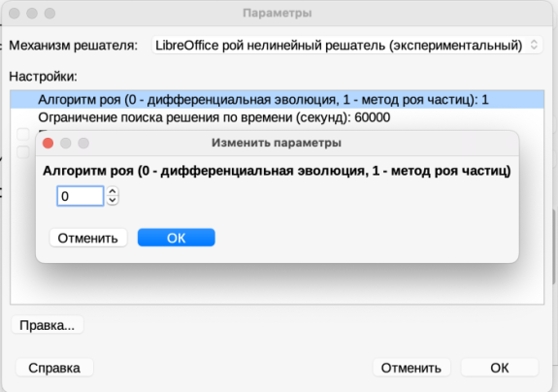
Task: Click the Параметры window title bar
Action: (278, 14)
